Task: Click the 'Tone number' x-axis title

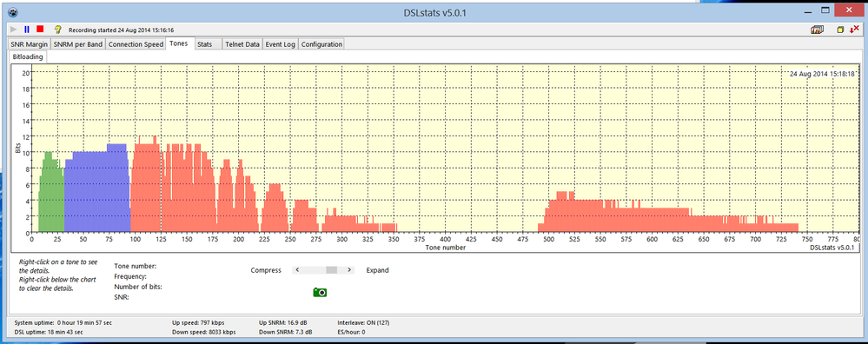Action: click(x=446, y=248)
